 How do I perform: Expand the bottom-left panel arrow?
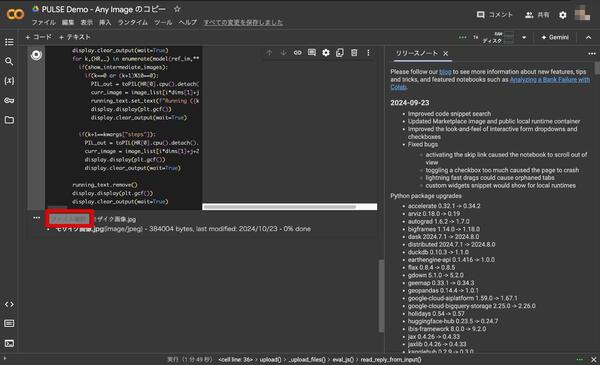point(5,358)
